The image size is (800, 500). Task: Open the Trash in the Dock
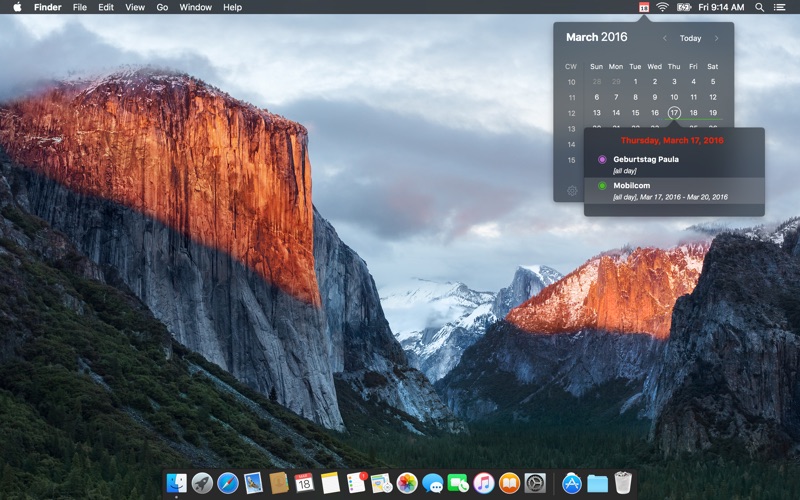coord(623,483)
